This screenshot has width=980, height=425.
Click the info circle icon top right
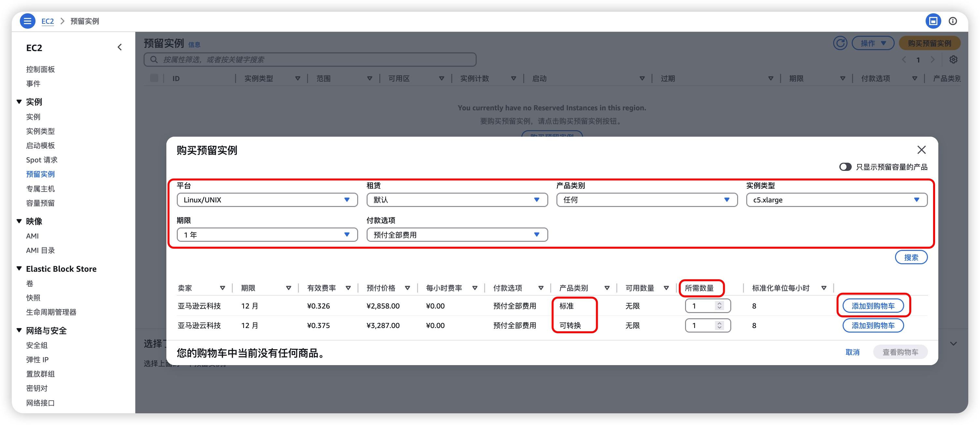[x=953, y=21]
